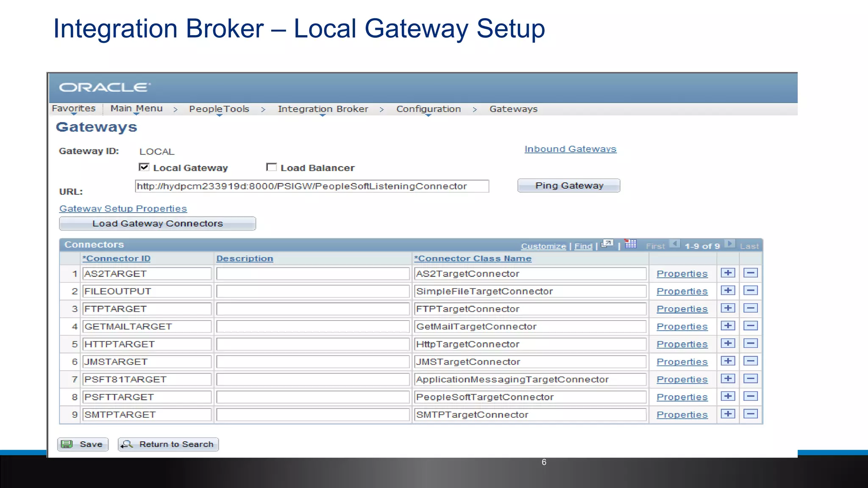Open Properties for HTTPTARGET
This screenshot has width=868, height=488.
[x=682, y=344]
